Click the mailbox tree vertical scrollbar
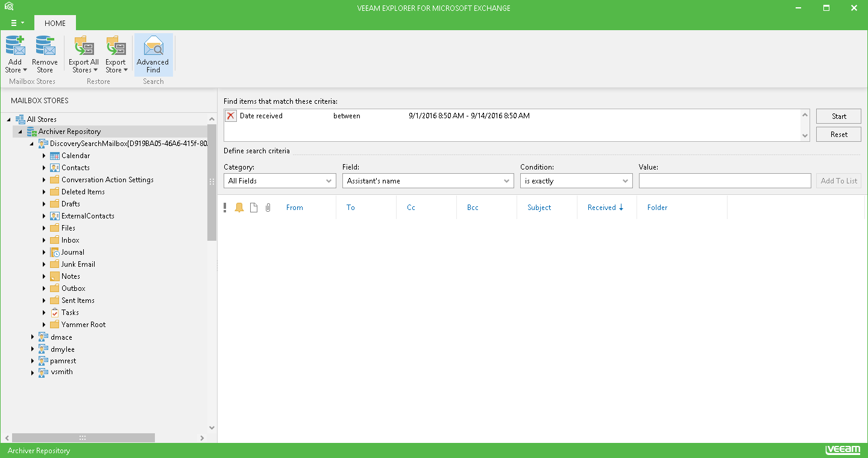Viewport: 868px width, 458px height. coord(212,182)
